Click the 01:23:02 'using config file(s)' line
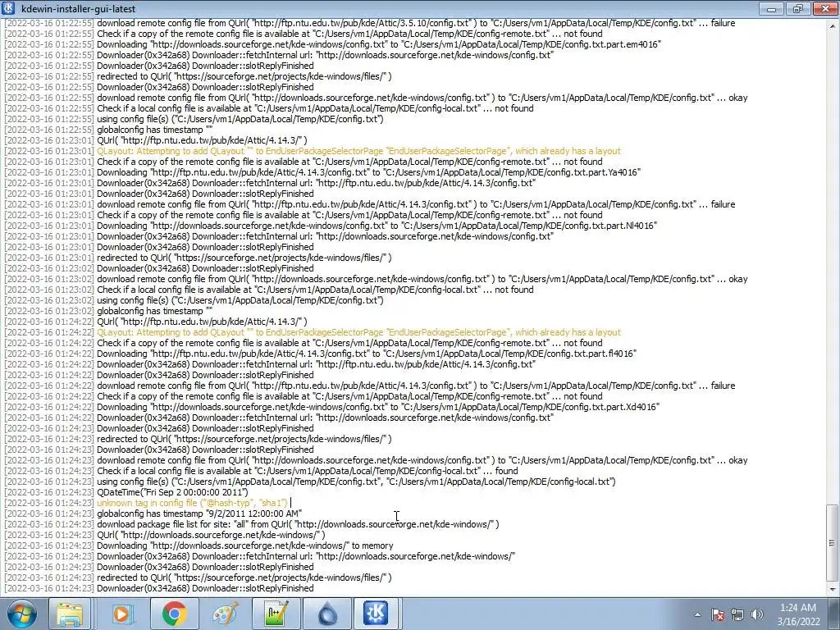Viewport: 840px width, 630px height. [194, 300]
